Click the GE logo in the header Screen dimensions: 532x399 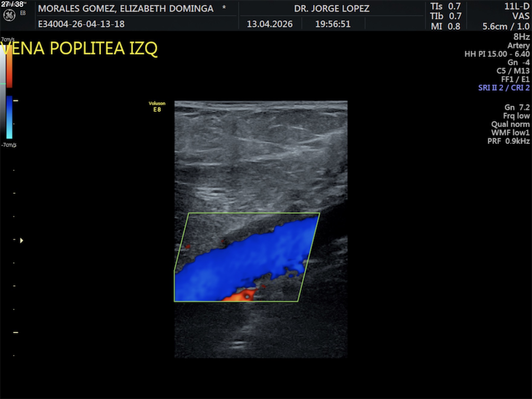(9, 15)
